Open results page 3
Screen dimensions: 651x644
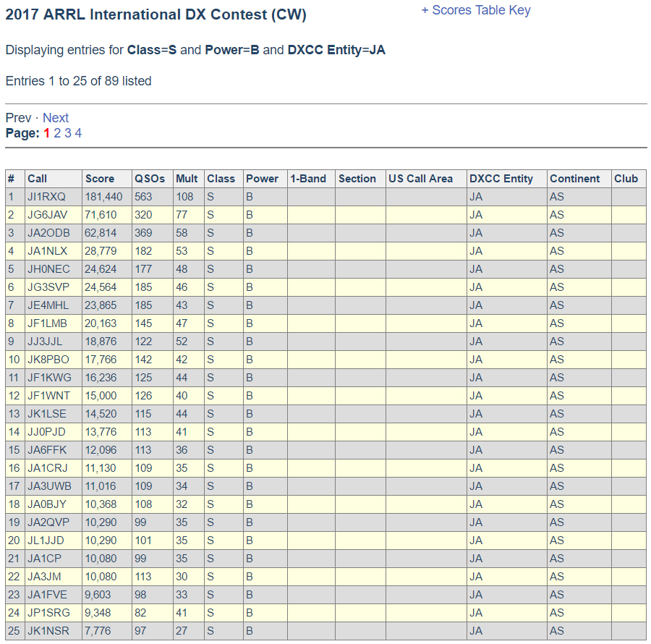(68, 133)
